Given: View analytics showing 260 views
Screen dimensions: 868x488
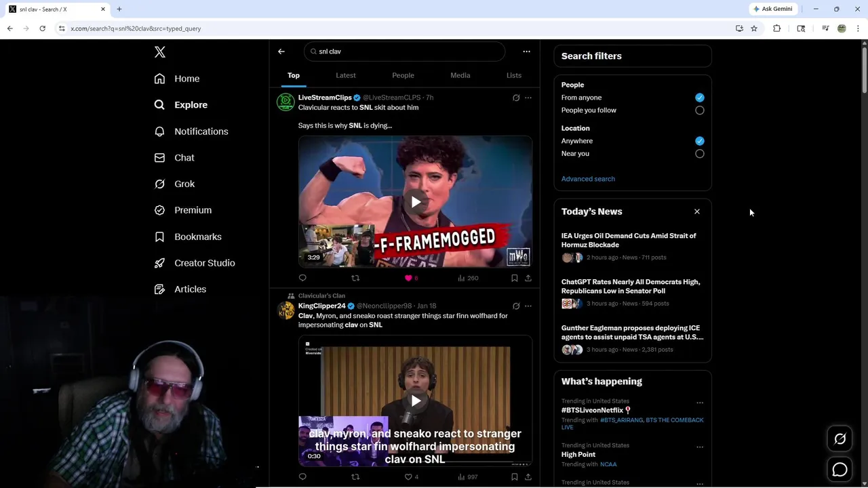Looking at the screenshot, I should coord(468,278).
